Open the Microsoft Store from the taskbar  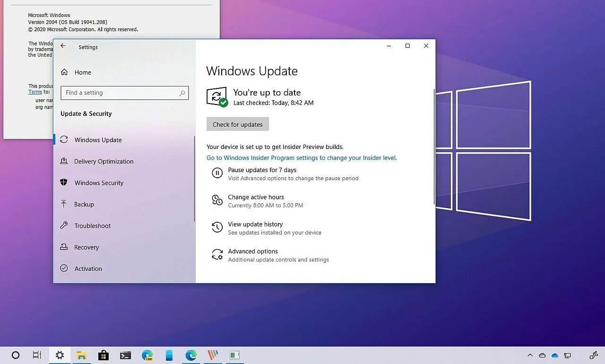tap(104, 355)
